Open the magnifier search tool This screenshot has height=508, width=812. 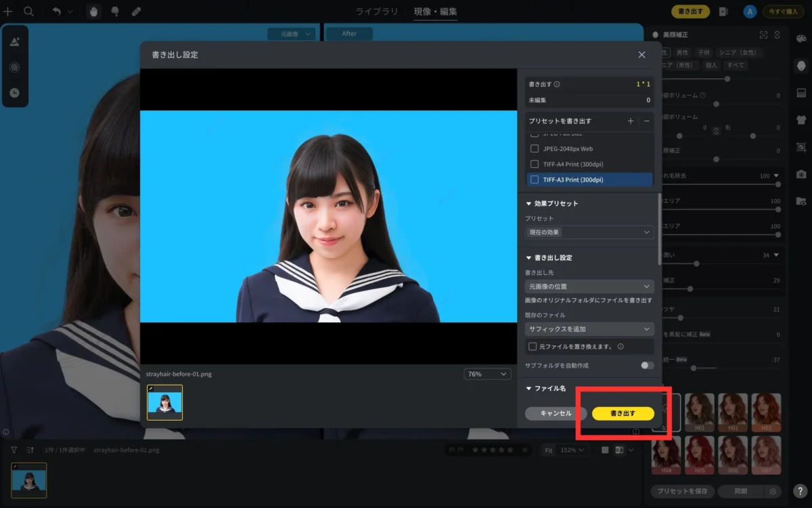point(29,12)
